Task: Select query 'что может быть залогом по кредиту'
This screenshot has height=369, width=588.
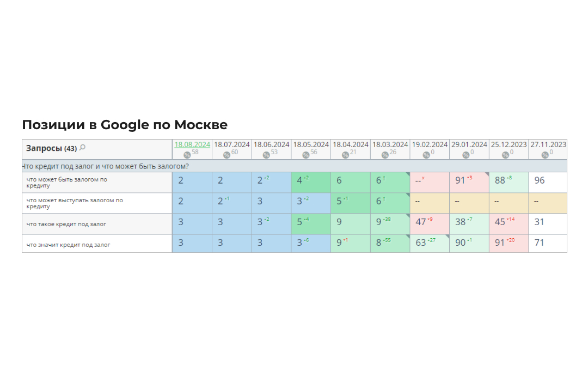Action: click(67, 183)
